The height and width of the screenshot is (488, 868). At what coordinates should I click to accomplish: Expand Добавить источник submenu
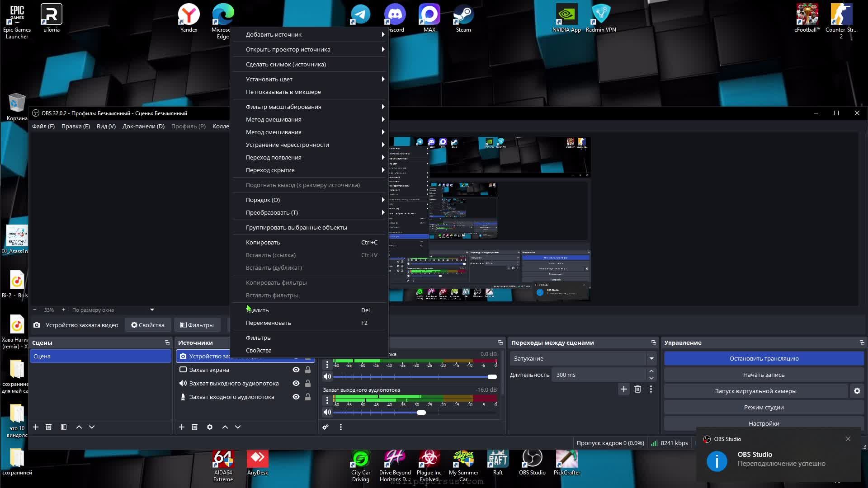[x=310, y=34]
